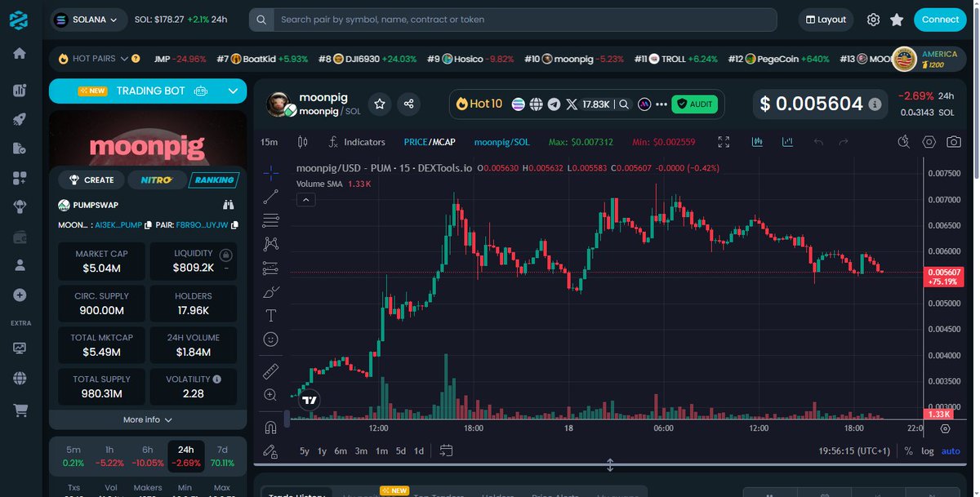Change the candlestick chart style

click(x=303, y=142)
